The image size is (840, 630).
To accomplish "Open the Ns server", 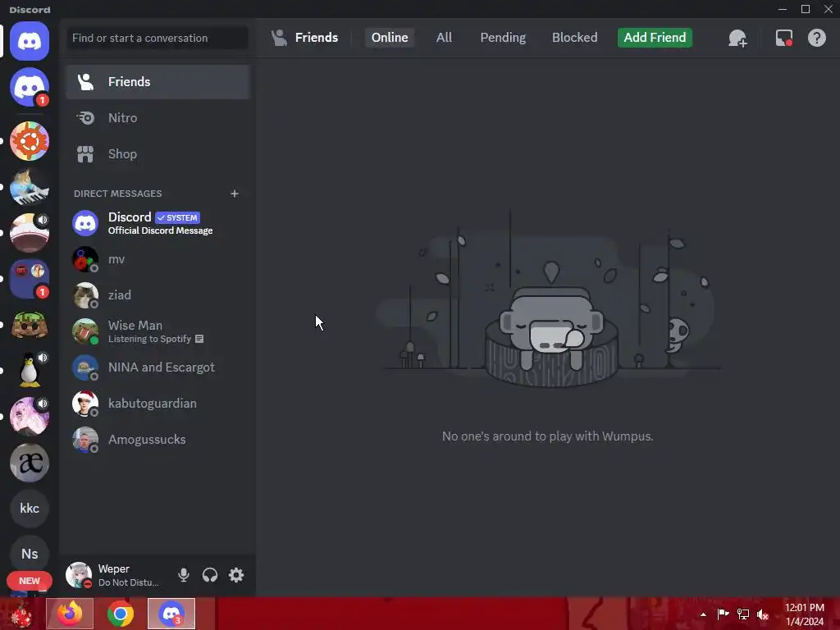I will (x=30, y=554).
